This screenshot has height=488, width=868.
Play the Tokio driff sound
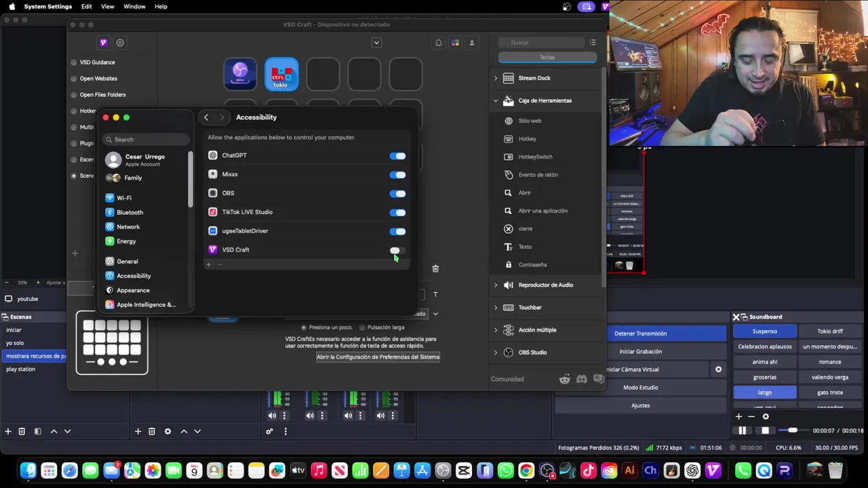(x=830, y=331)
